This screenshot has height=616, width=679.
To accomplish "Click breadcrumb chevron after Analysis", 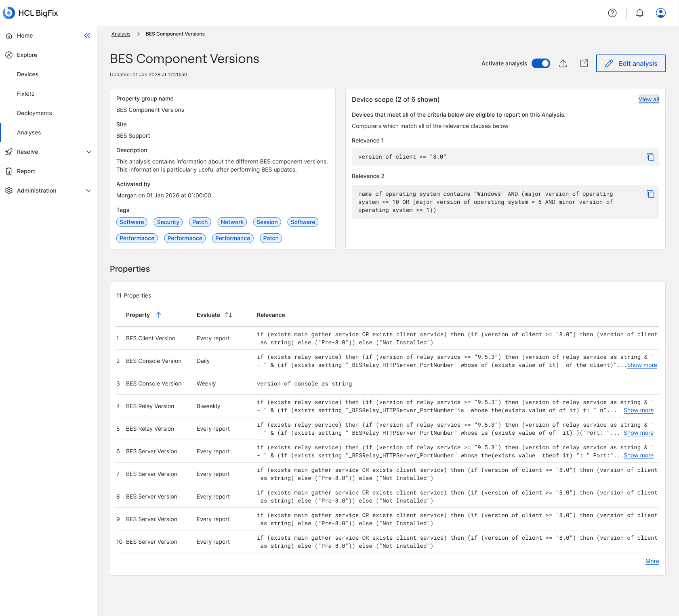I will [x=138, y=34].
